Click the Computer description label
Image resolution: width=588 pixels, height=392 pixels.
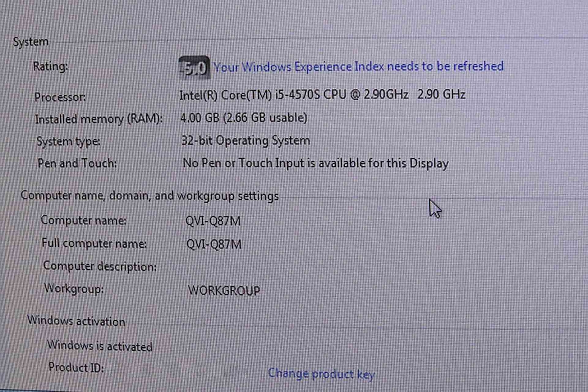(x=100, y=266)
